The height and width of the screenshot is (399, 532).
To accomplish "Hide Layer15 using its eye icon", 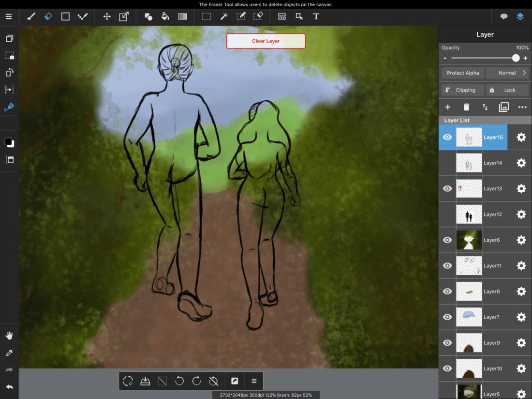I will (447, 138).
